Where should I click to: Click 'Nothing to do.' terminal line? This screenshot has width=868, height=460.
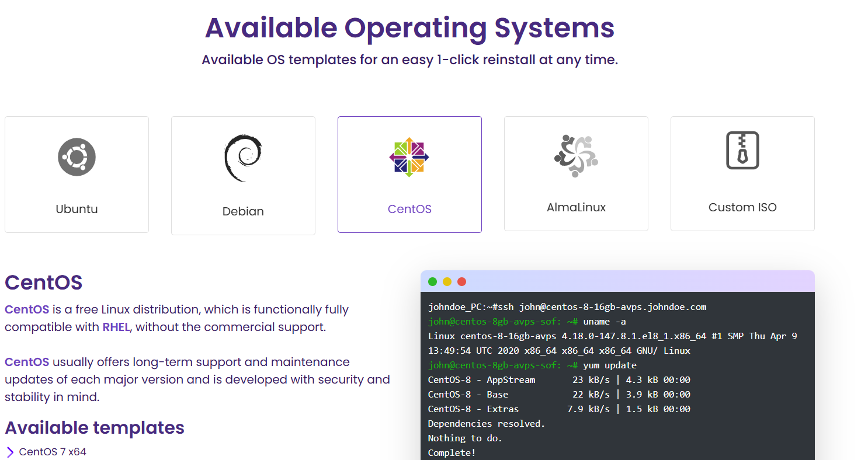(465, 438)
